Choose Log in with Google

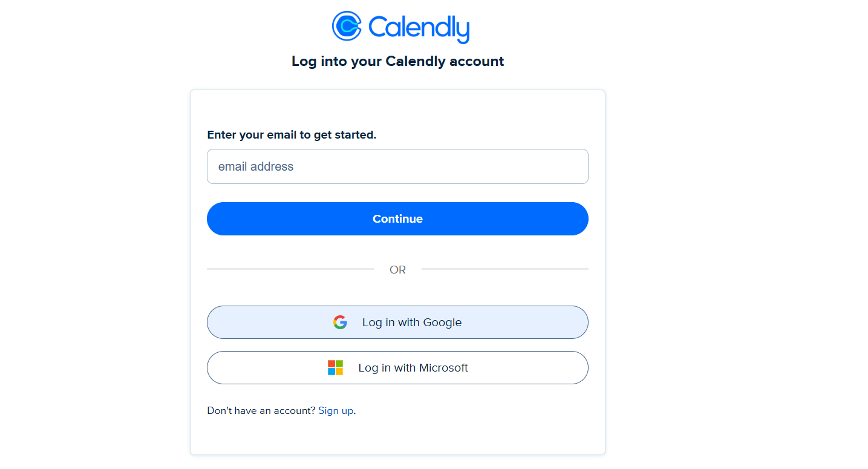pos(397,323)
